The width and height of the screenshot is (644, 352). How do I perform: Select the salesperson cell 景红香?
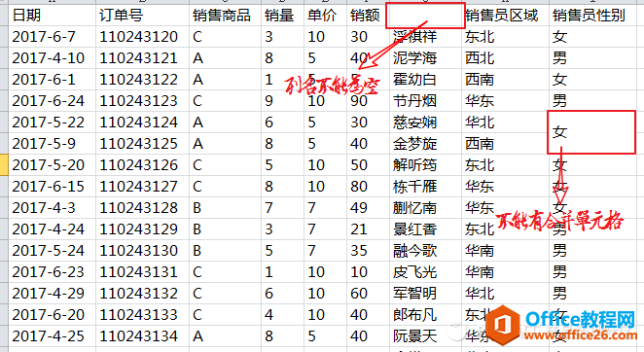[425, 229]
